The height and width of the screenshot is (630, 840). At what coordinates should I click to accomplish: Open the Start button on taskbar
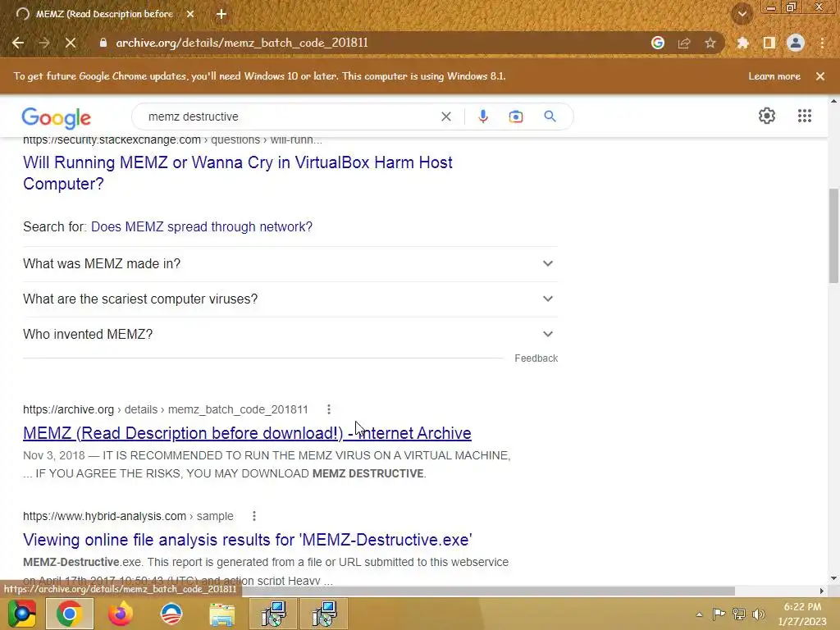pyautogui.click(x=21, y=614)
